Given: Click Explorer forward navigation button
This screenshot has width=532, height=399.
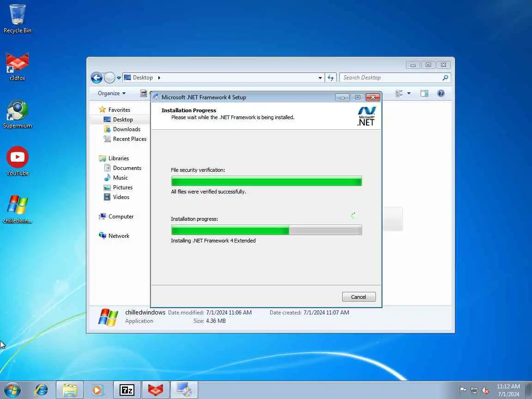Looking at the screenshot, I should pos(109,78).
